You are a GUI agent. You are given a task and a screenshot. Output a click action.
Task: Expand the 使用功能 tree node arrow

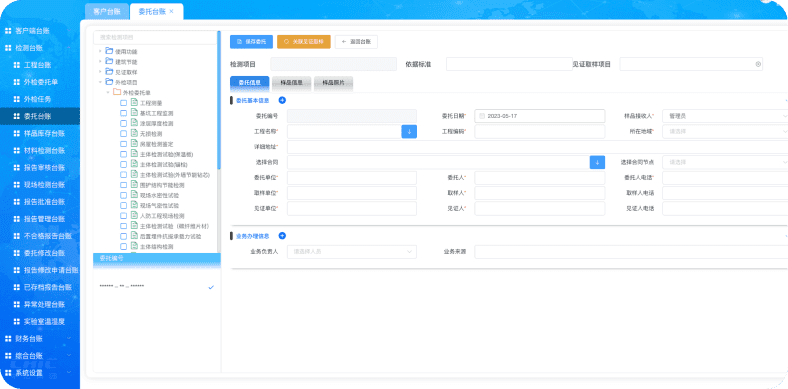pyautogui.click(x=100, y=51)
